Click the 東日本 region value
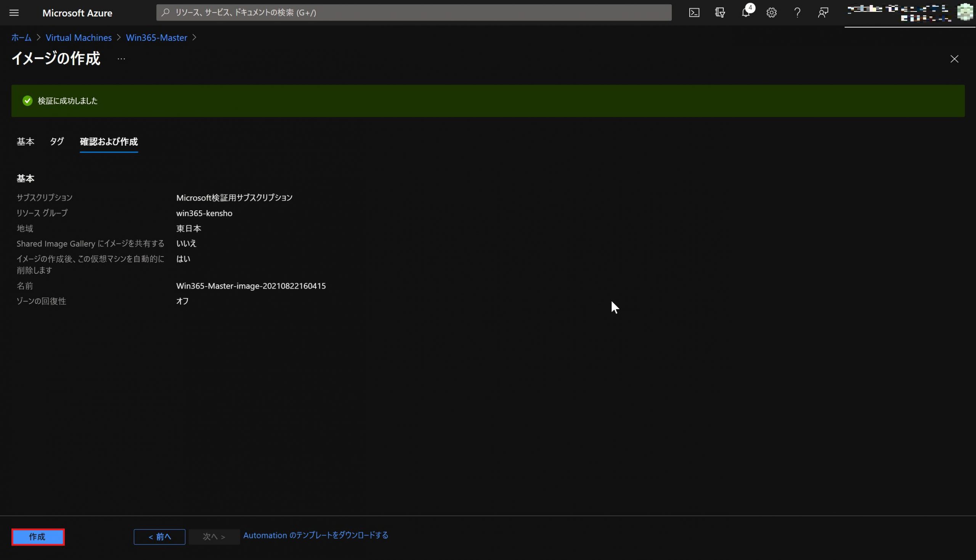Image resolution: width=976 pixels, height=560 pixels. [188, 228]
